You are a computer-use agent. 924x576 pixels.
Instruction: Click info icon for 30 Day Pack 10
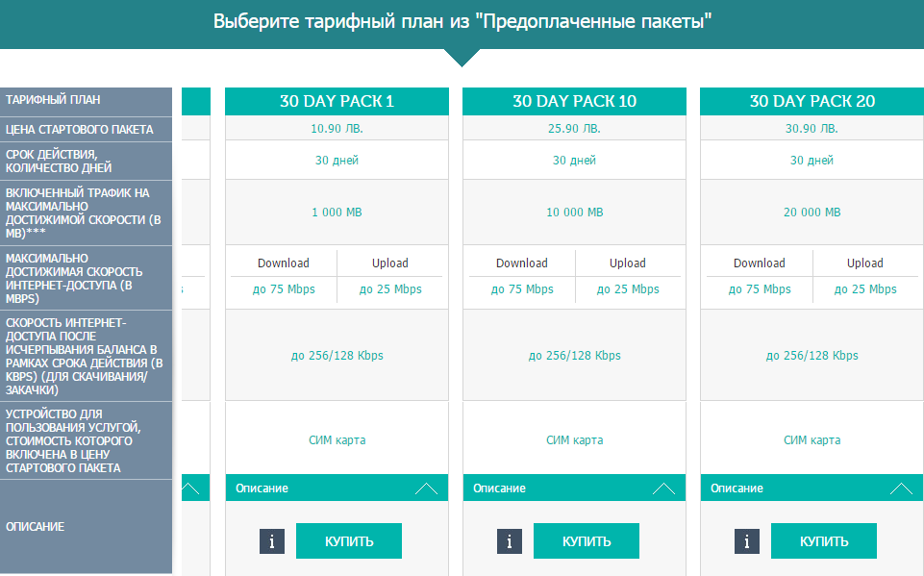pyautogui.click(x=510, y=541)
